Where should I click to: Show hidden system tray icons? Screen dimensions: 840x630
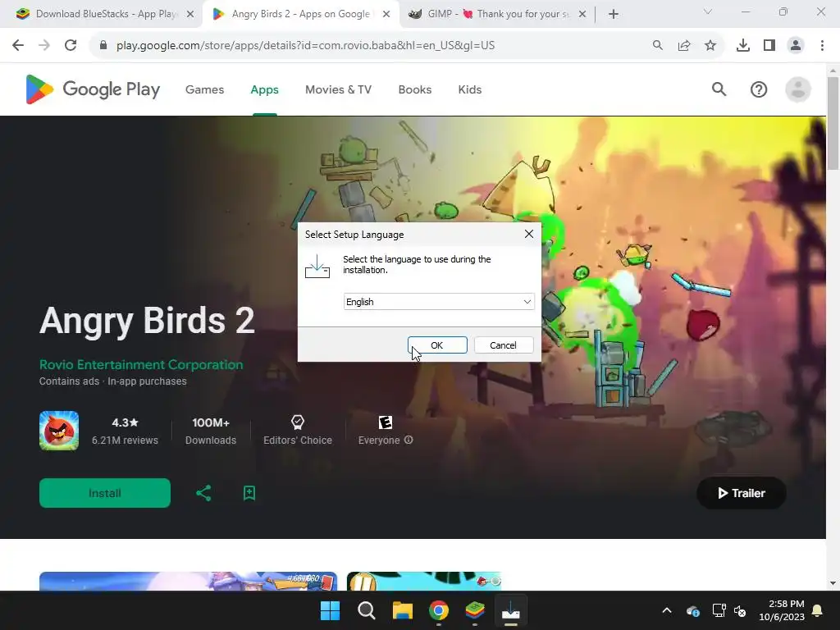(667, 610)
